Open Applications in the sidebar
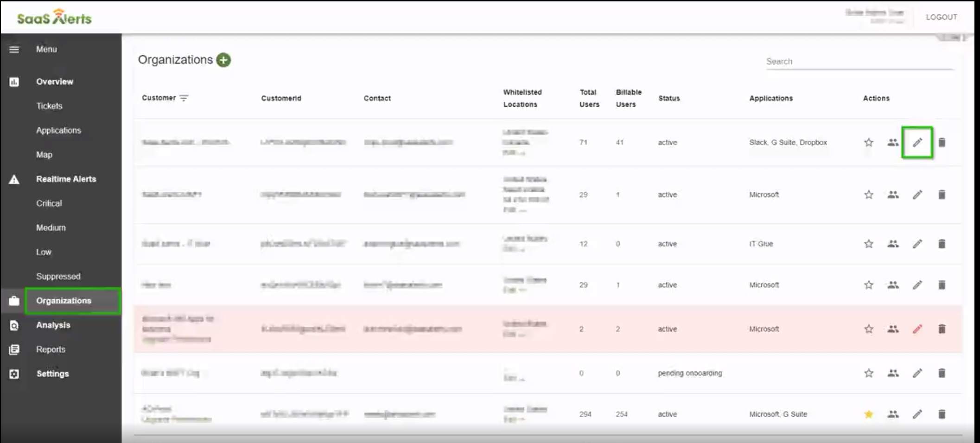 point(58,130)
